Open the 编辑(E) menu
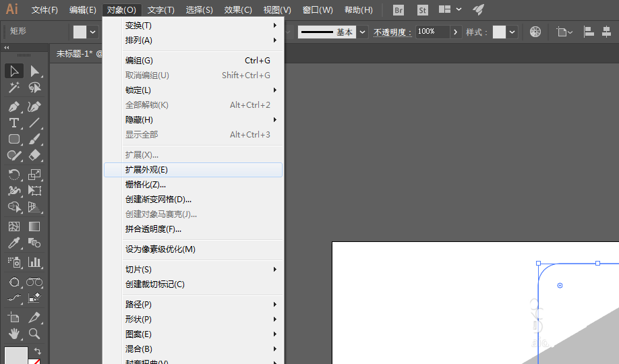619x364 pixels. click(x=82, y=10)
